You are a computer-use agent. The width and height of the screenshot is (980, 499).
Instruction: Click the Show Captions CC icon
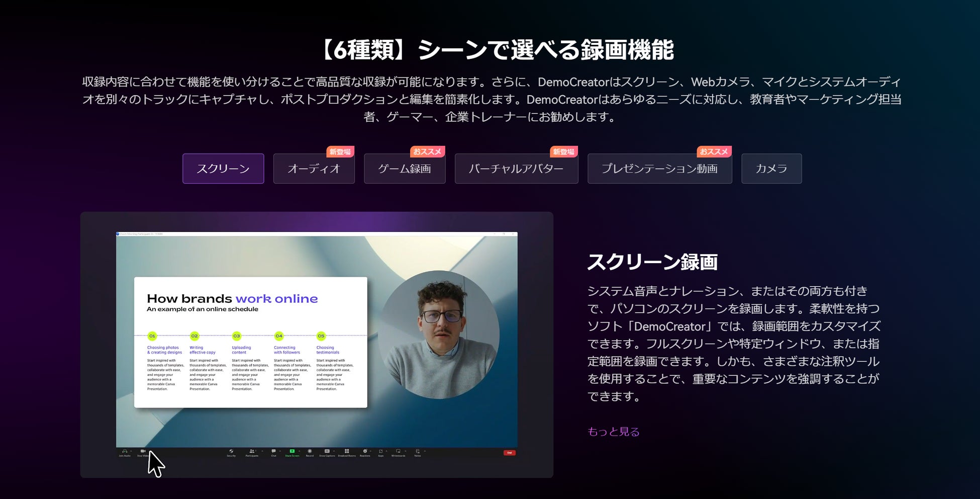click(x=327, y=451)
